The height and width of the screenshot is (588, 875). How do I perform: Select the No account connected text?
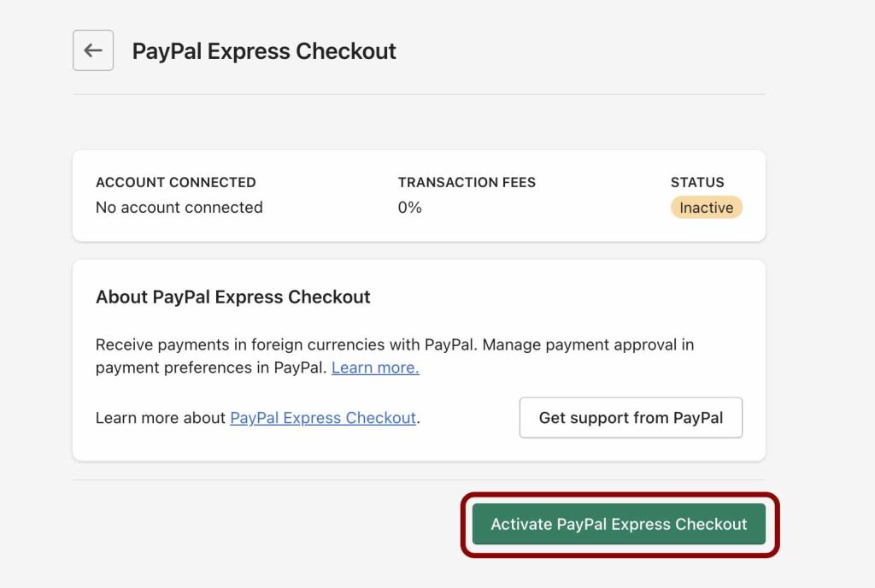[x=179, y=208]
